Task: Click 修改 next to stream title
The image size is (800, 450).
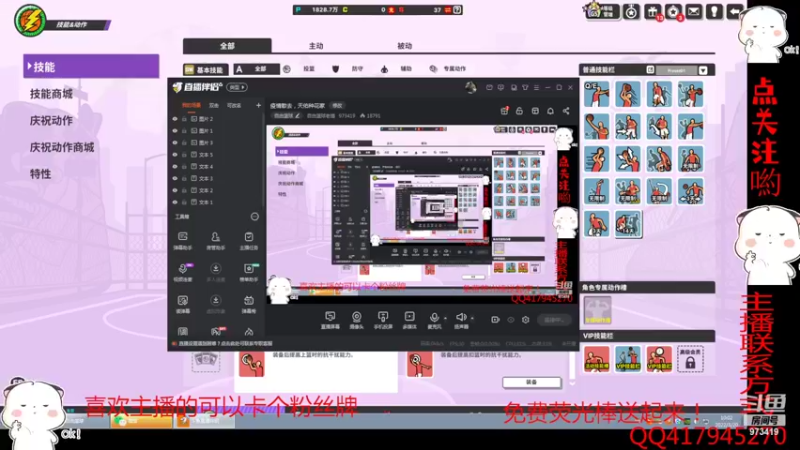Action: [337, 106]
